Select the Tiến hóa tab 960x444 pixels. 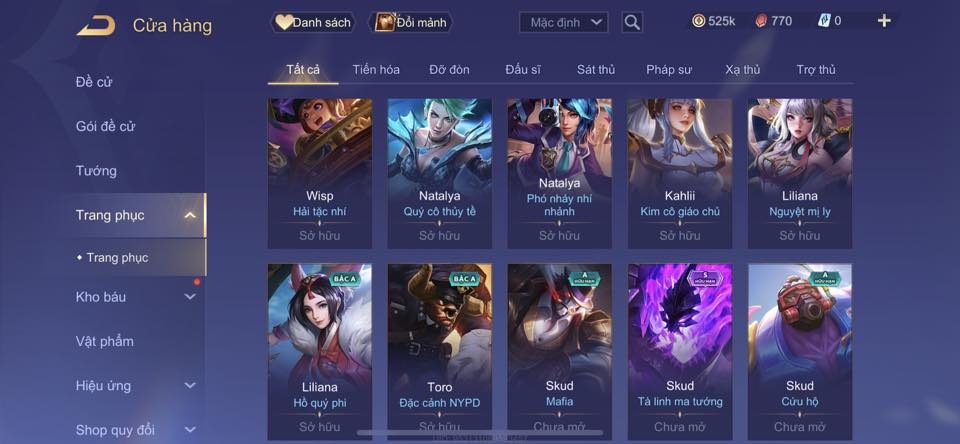coord(376,69)
